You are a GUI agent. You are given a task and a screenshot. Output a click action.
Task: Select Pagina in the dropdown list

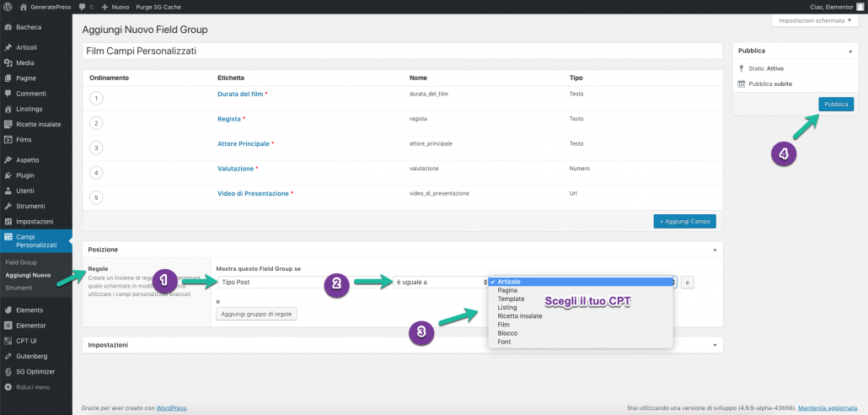pos(507,290)
